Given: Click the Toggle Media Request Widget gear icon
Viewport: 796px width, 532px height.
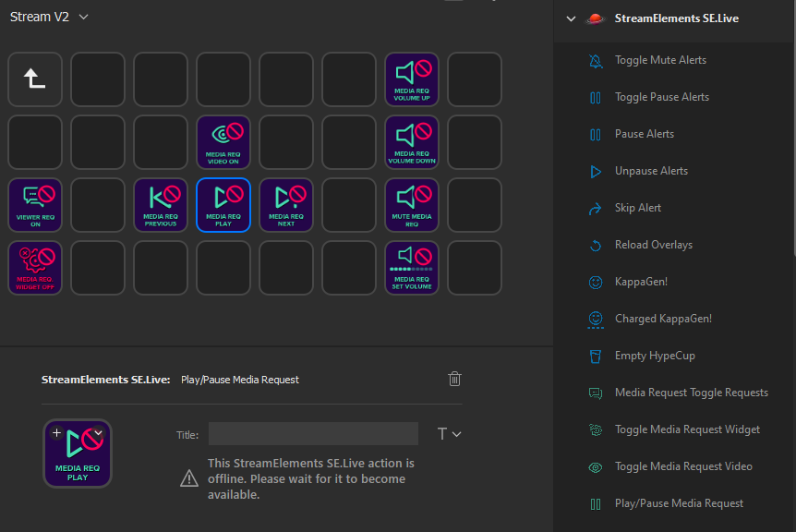Looking at the screenshot, I should pos(596,430).
